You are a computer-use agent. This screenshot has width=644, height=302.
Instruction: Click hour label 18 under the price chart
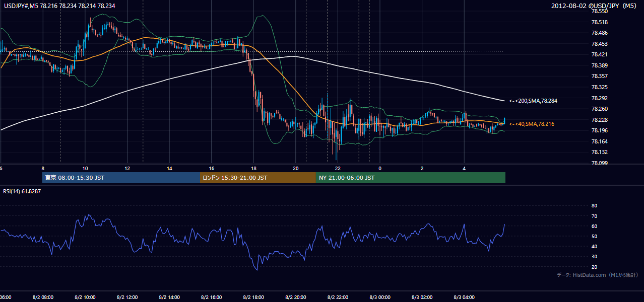[x=253, y=169]
